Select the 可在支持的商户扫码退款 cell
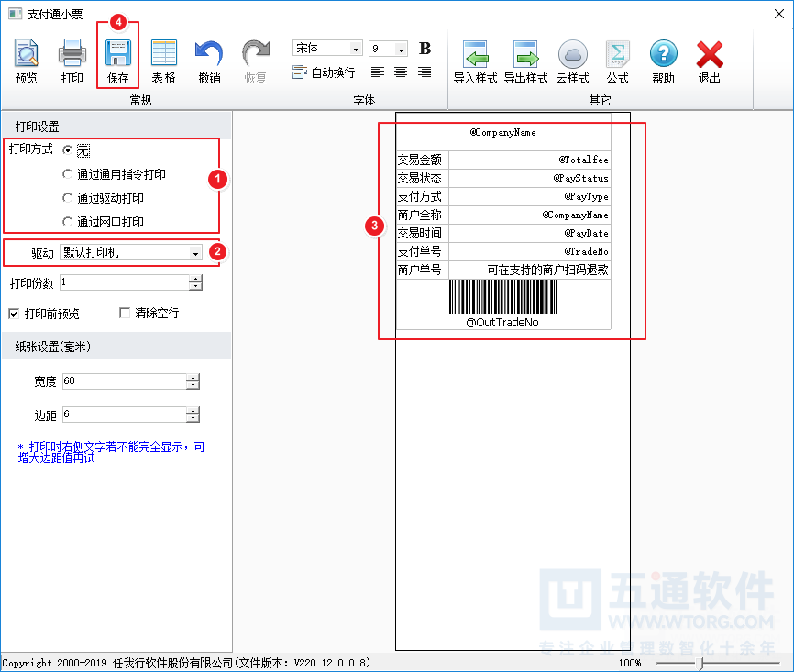The image size is (794, 672). (530, 270)
